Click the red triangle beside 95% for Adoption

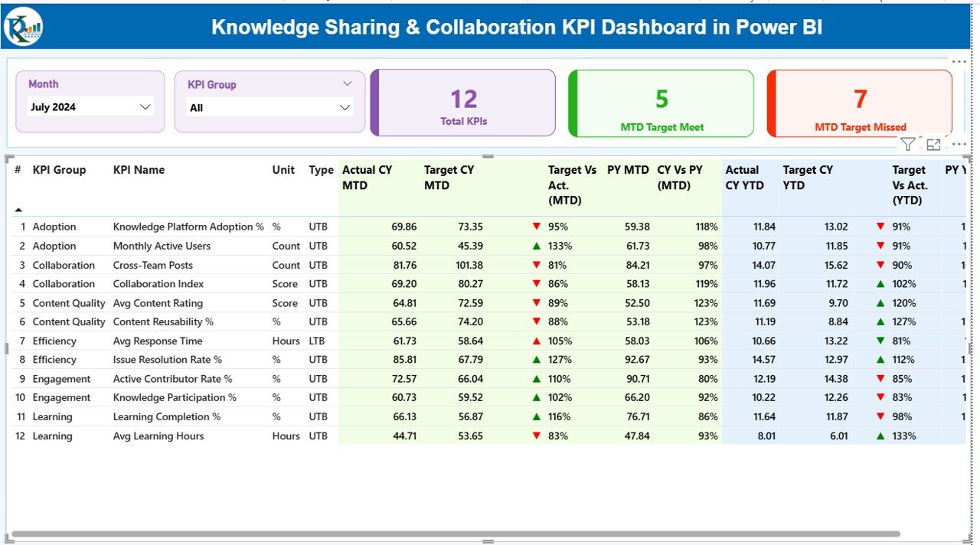coord(537,227)
